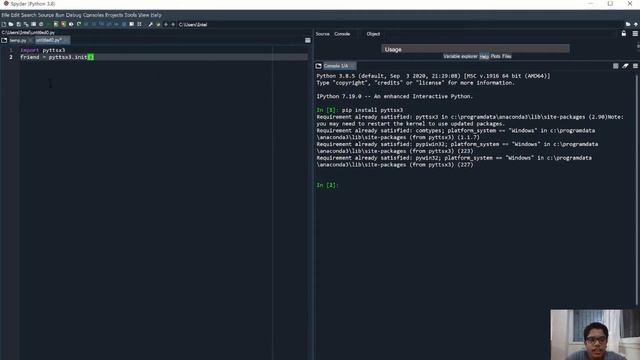Go to parent directory arrow icon
Image resolution: width=640 pixels, height=360 pixels.
[636, 24]
